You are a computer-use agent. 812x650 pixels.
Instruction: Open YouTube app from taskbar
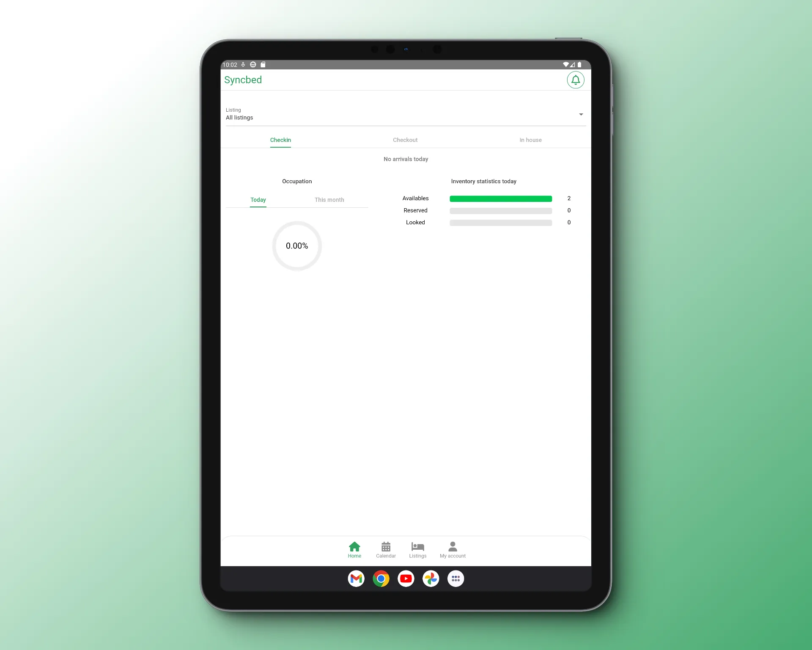(406, 578)
